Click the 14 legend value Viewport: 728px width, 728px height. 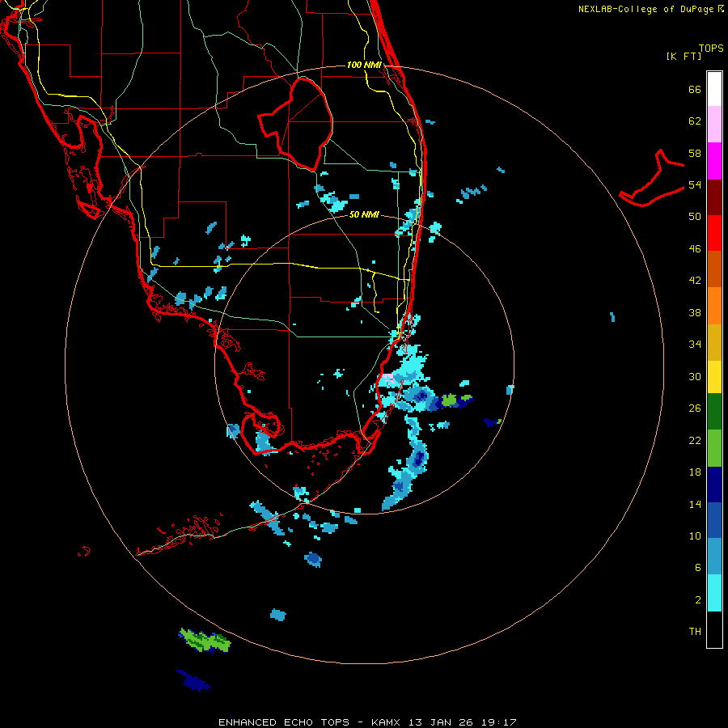coord(695,504)
